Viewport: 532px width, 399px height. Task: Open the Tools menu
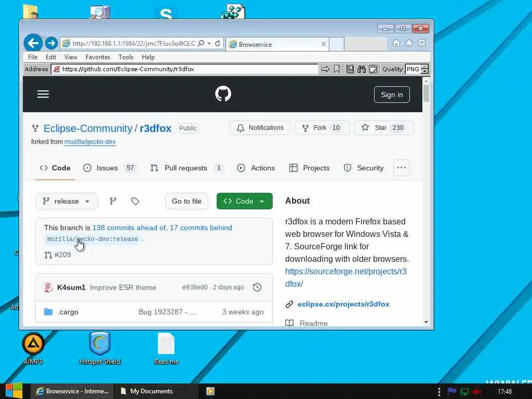(x=126, y=57)
